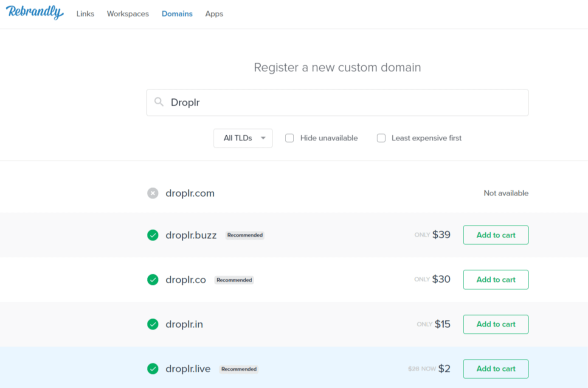
Task: Click the Recommended badge next to droplr.live
Action: pos(239,369)
